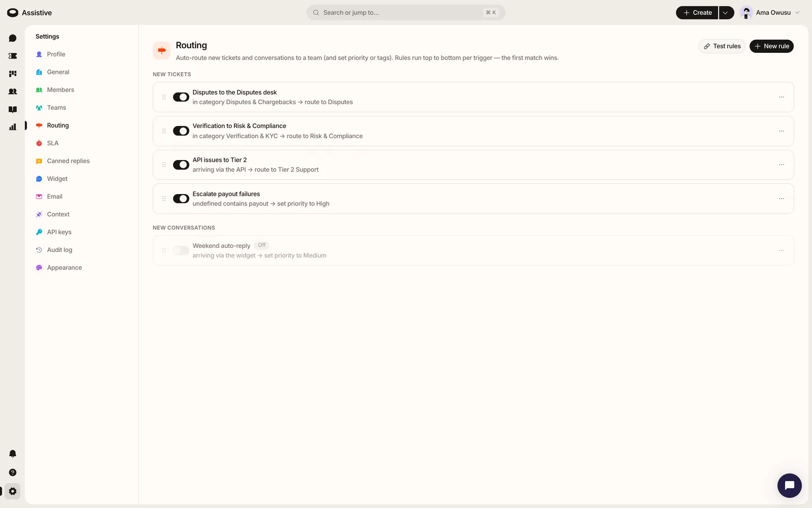Screen dimensions: 812x508
Task: Open conversations chat icon in left rail
Action: [x=13, y=38]
